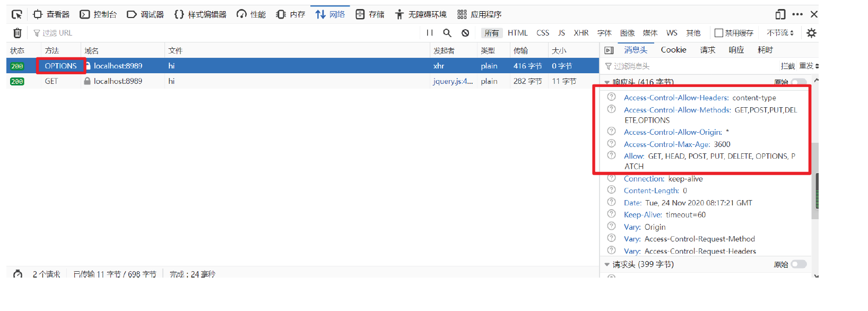
Task: Select the OPTIONS request row
Action: tap(302, 66)
